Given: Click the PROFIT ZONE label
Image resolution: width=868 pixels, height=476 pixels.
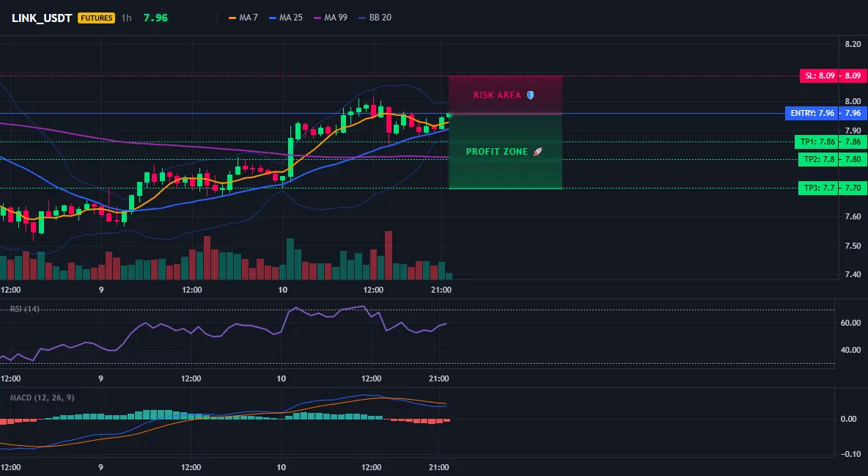Looking at the screenshot, I should click(496, 152).
